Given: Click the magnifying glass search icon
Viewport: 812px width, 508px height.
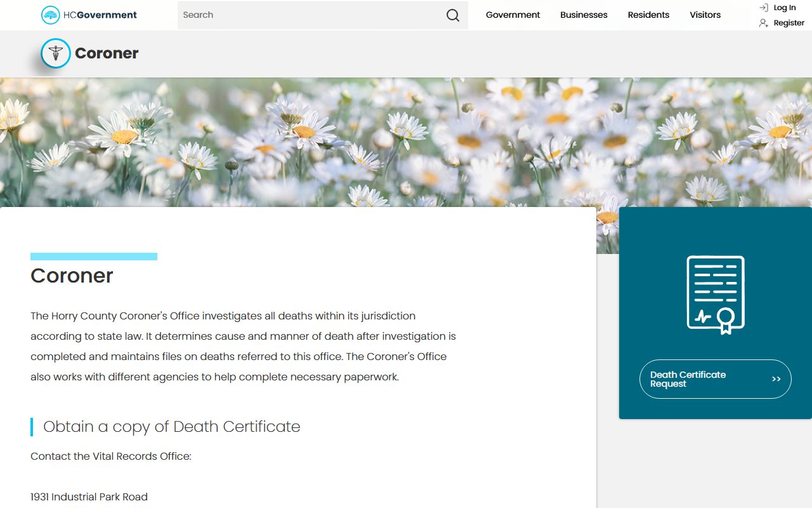Looking at the screenshot, I should (x=453, y=15).
